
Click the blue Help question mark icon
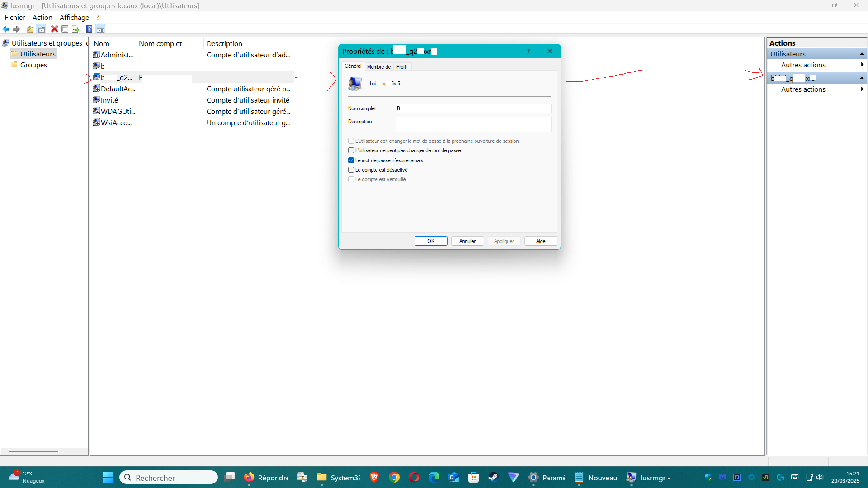coord(89,29)
